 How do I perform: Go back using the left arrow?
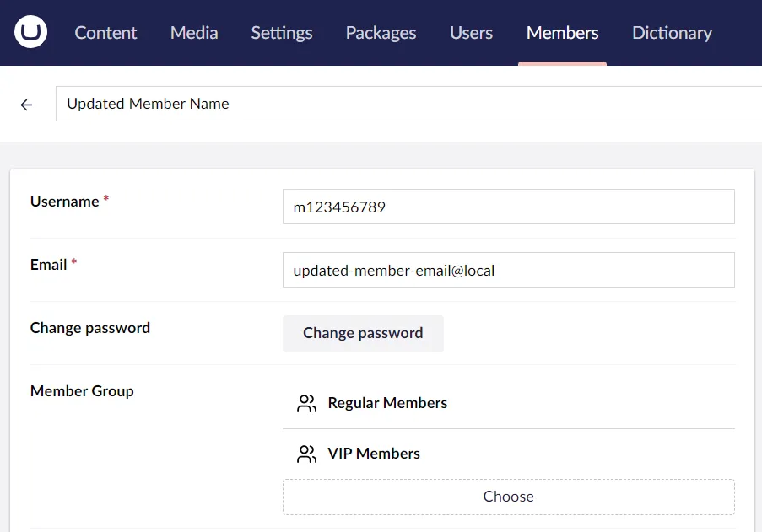click(27, 105)
